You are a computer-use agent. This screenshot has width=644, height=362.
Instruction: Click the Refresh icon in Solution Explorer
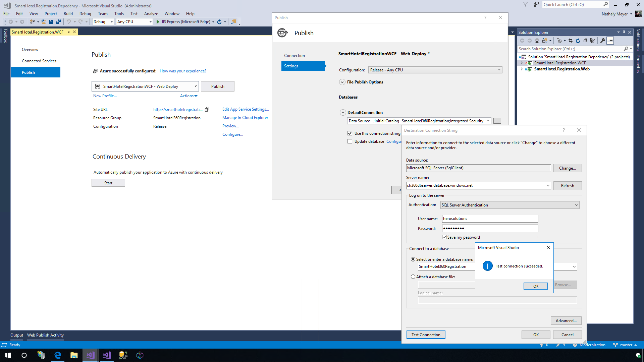[x=578, y=41]
